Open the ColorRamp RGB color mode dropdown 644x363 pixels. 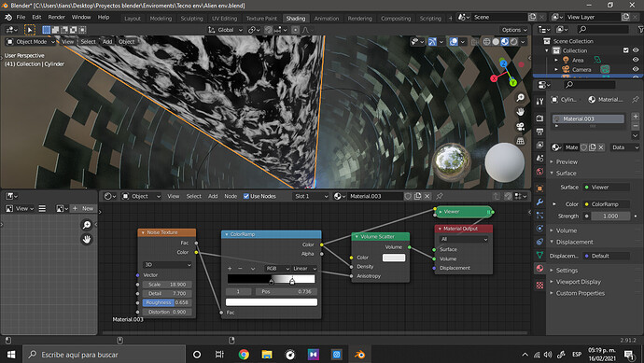pyautogui.click(x=277, y=269)
